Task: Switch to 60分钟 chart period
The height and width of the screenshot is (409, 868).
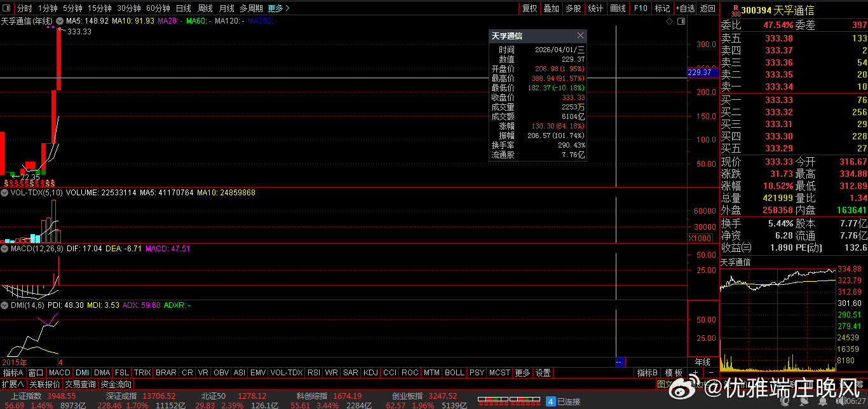Action: point(158,8)
